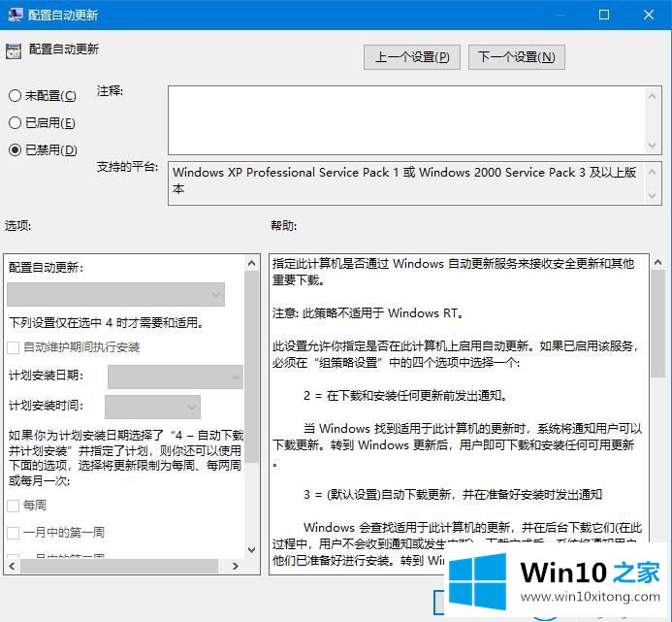Click down arrow of supported platform scrollbar

click(x=653, y=196)
